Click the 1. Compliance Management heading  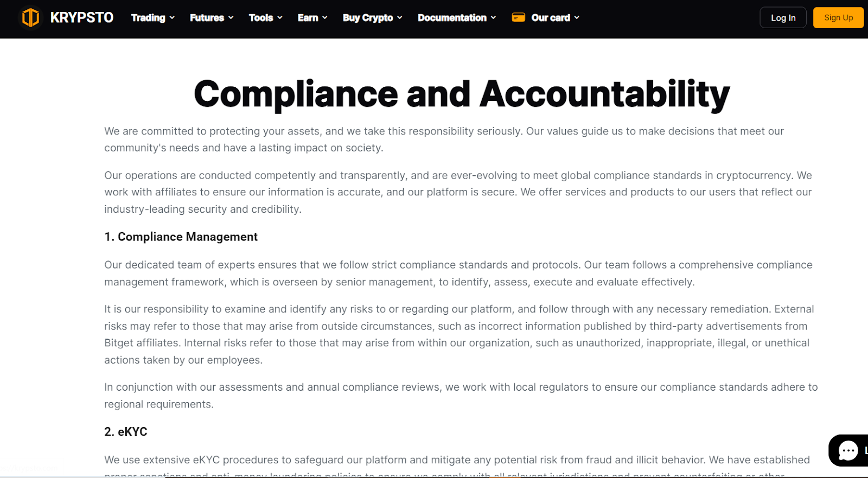click(x=181, y=237)
